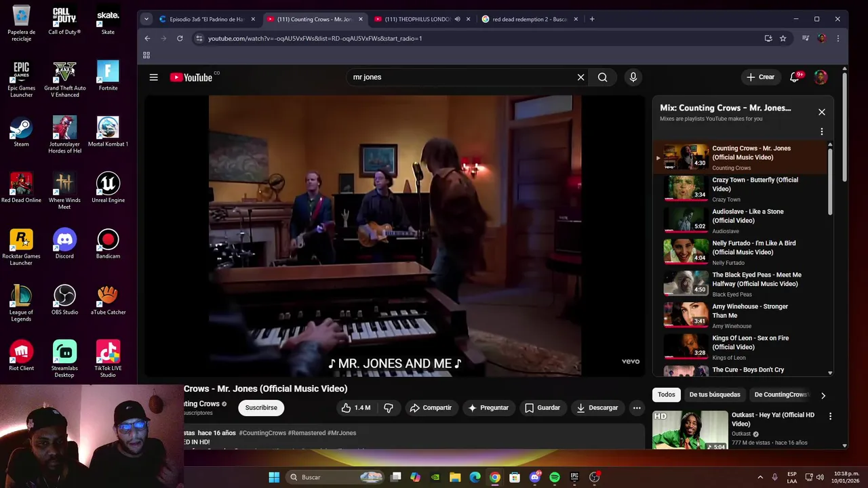Screen dimensions: 868x488
Task: Dislike the Mr. Jones video
Action: point(389,408)
